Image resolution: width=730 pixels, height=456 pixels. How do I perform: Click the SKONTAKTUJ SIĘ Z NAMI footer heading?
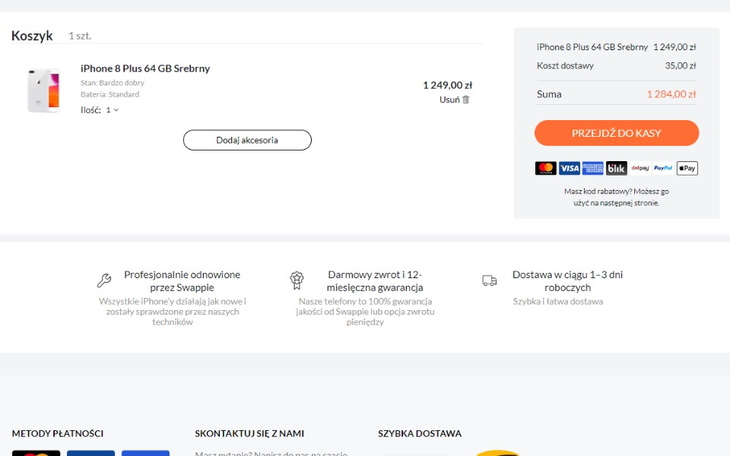pyautogui.click(x=250, y=434)
